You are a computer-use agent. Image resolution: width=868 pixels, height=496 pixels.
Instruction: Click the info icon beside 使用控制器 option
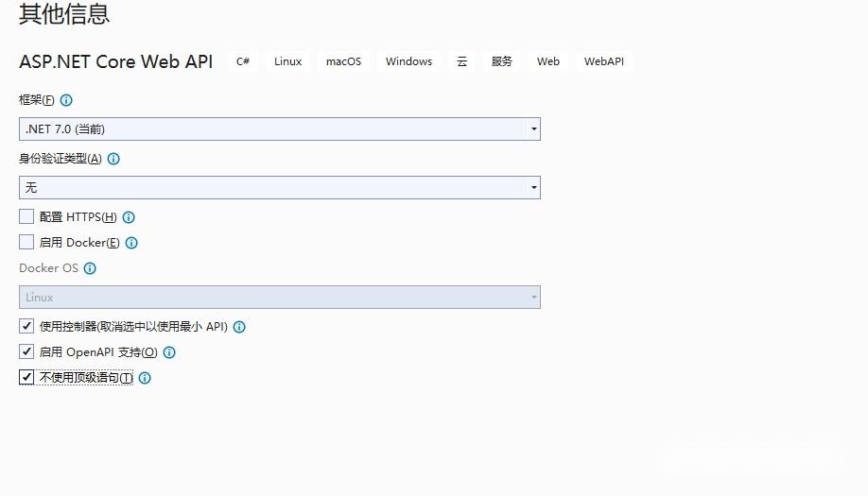coord(239,327)
